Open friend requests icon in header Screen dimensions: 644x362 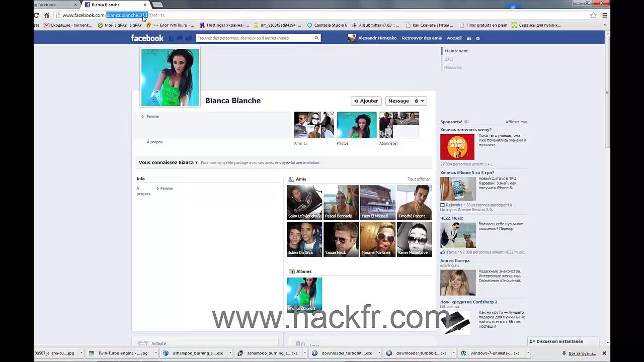[171, 38]
